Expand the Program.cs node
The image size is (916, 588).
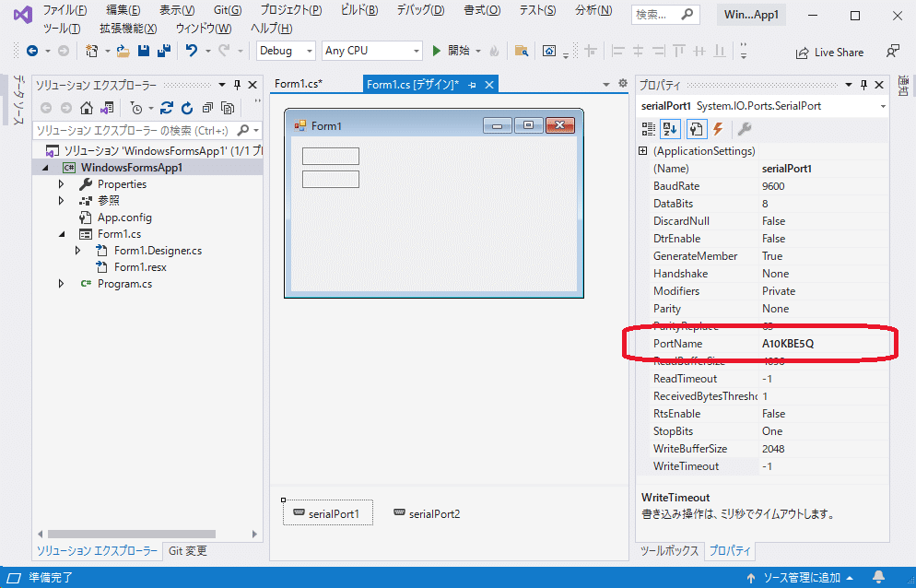tap(62, 284)
